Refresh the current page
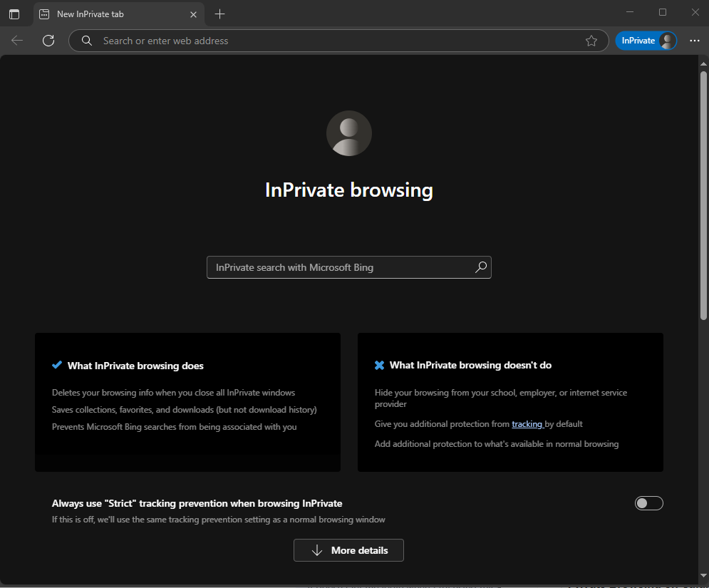Viewport: 709px width, 588px height. pyautogui.click(x=48, y=41)
